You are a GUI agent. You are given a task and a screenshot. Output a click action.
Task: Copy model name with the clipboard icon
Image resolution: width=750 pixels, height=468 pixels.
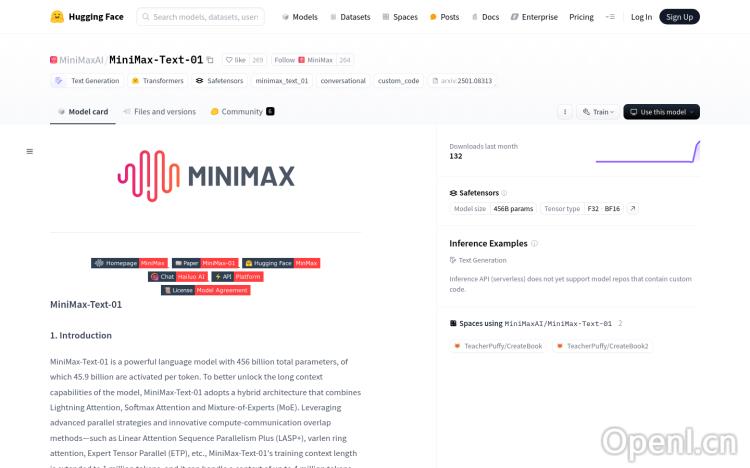(x=210, y=60)
